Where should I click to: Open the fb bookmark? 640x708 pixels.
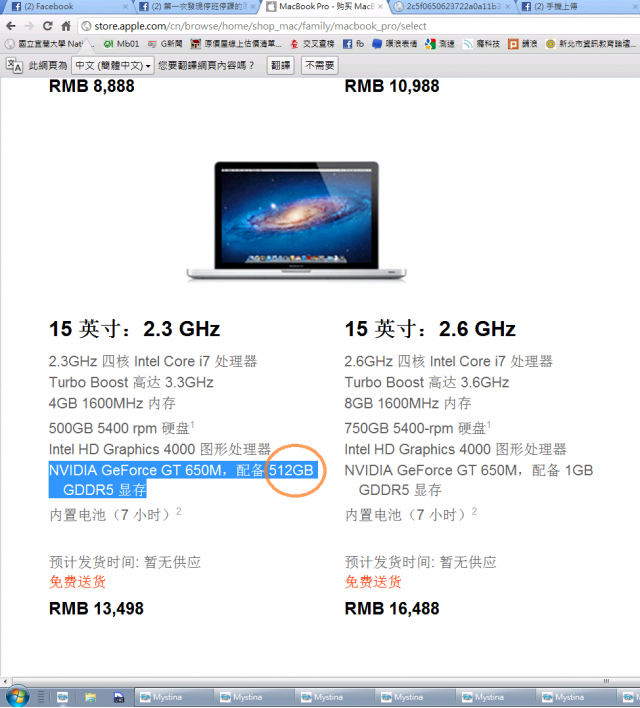point(354,44)
